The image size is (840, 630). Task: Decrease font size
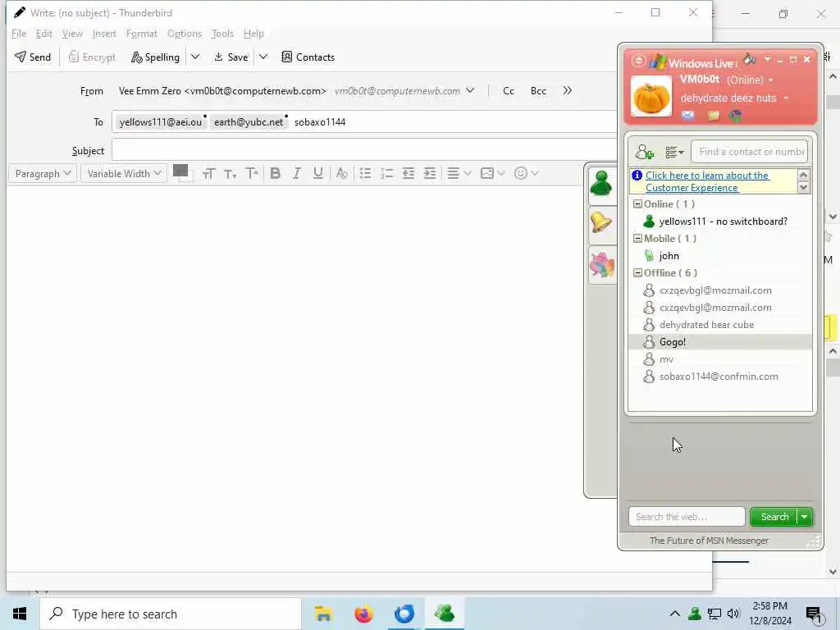tap(230, 174)
